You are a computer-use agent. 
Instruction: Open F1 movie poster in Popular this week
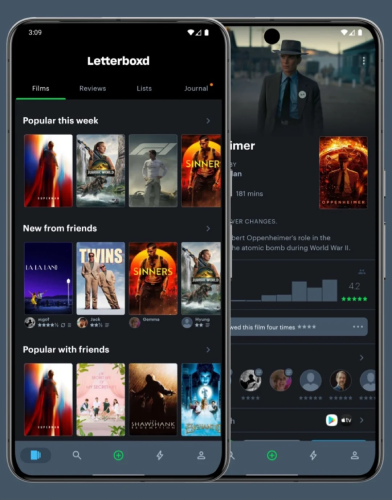(x=153, y=171)
